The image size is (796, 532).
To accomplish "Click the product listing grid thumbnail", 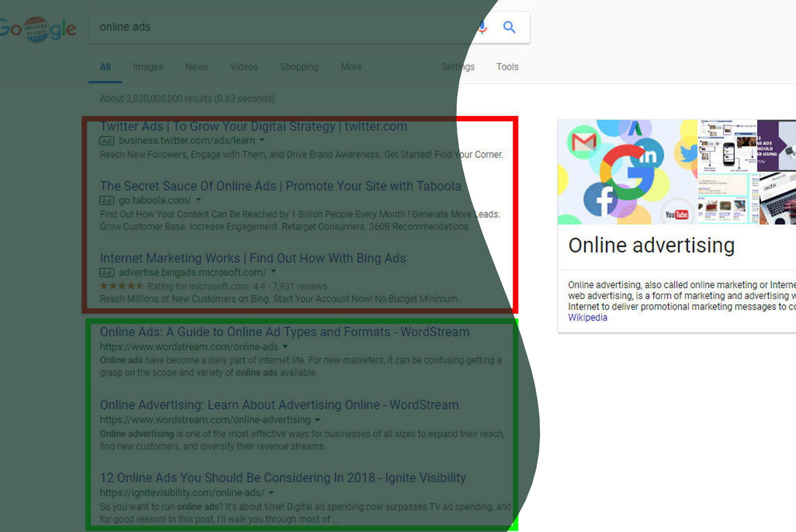I will coord(729,199).
